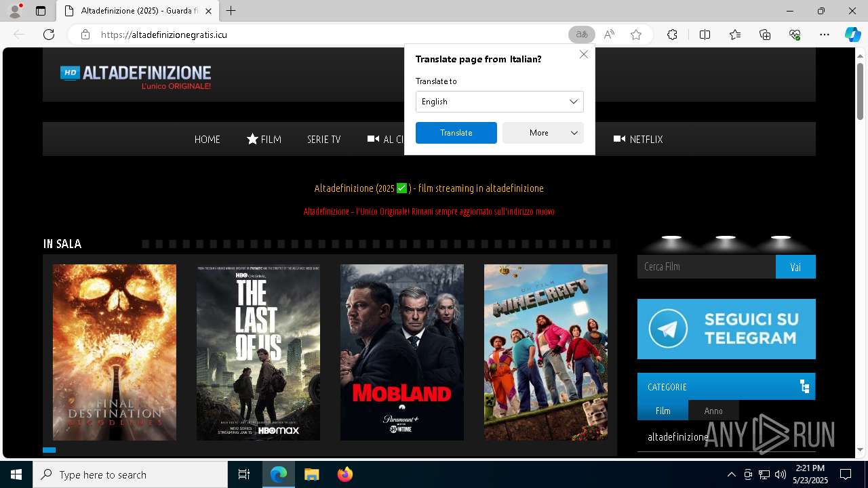The height and width of the screenshot is (488, 868).
Task: Open Collections icon
Action: 765,35
